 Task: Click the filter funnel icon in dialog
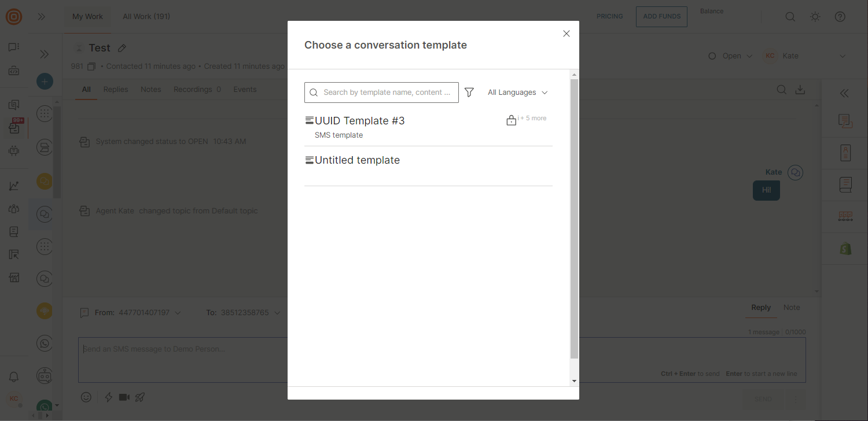click(x=469, y=93)
